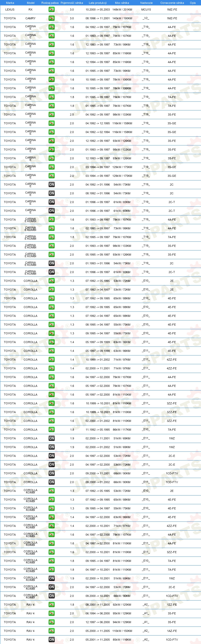Viewport: 201px width, 644px height.
Task: Click the 1ZZ-FE engine code cell
Action: click(x=172, y=605)
